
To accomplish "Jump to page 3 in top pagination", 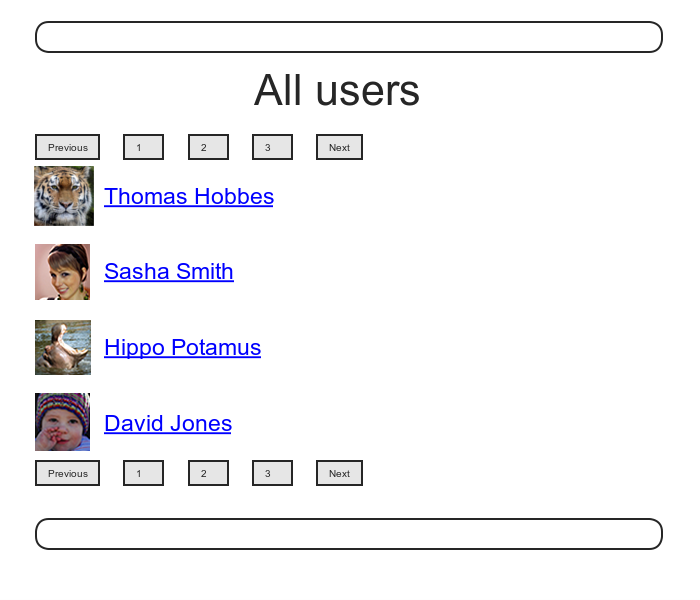I will point(272,147).
